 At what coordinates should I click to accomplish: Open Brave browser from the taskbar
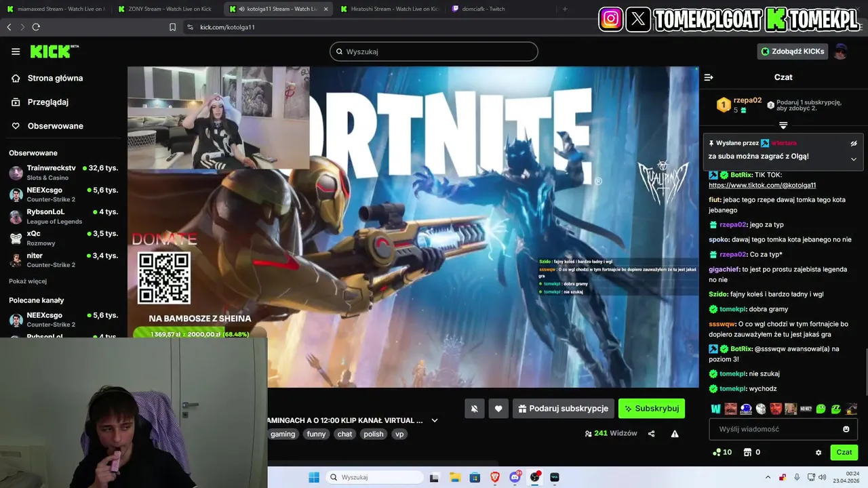pos(495,477)
